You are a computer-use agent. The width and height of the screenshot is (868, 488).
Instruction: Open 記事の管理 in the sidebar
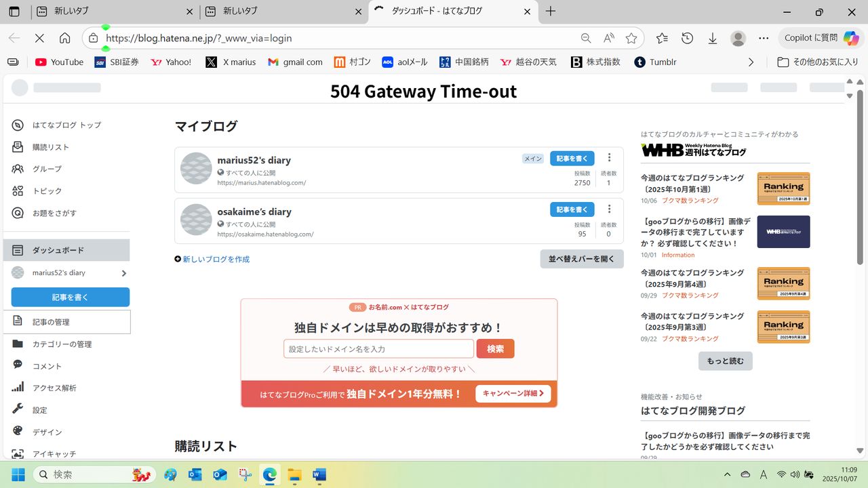coord(66,322)
